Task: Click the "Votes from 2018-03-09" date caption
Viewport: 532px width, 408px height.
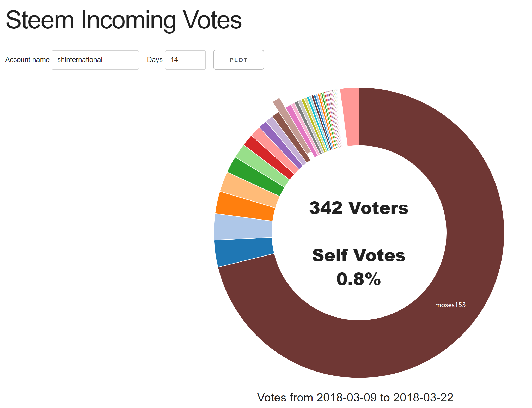Action: (355, 398)
